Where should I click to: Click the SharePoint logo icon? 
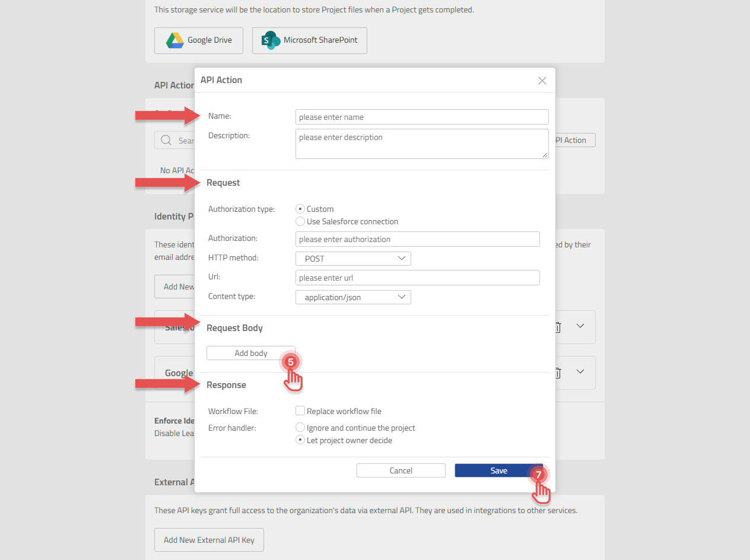(271, 40)
